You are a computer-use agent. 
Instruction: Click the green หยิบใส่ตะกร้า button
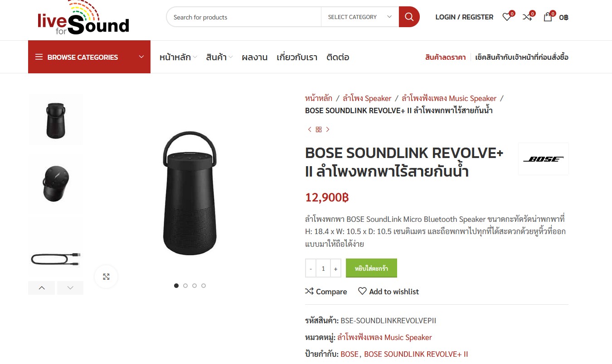tap(371, 268)
